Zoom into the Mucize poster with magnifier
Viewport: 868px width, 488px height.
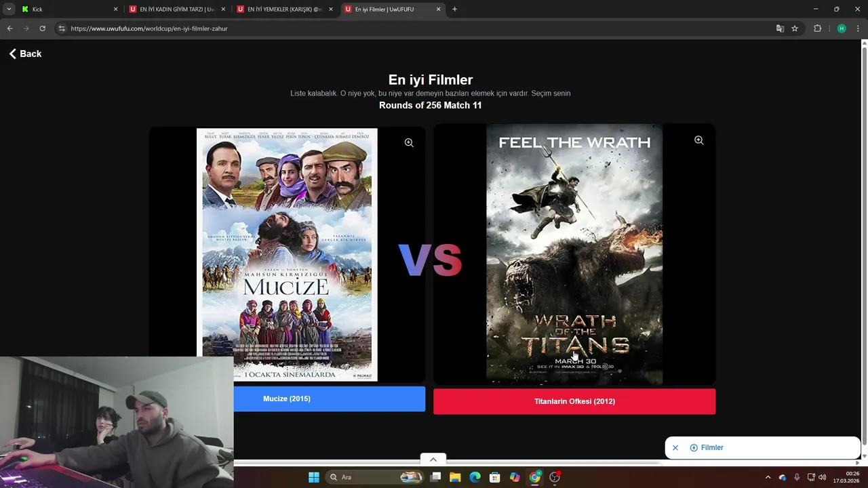pos(409,142)
